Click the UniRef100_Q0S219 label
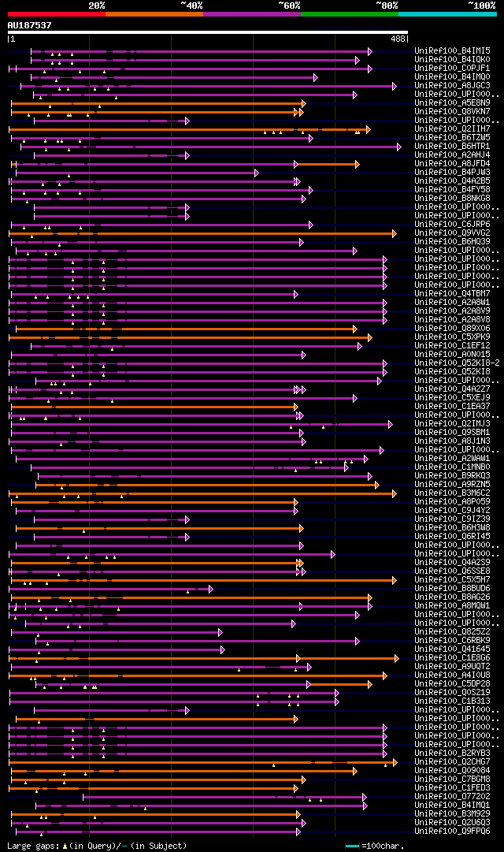The width and height of the screenshot is (504, 852). point(452,694)
